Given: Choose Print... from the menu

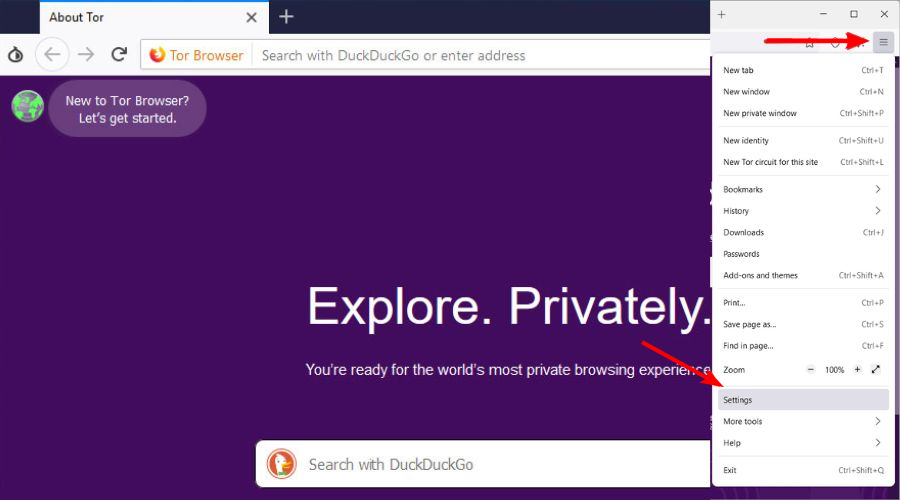Looking at the screenshot, I should tap(803, 303).
